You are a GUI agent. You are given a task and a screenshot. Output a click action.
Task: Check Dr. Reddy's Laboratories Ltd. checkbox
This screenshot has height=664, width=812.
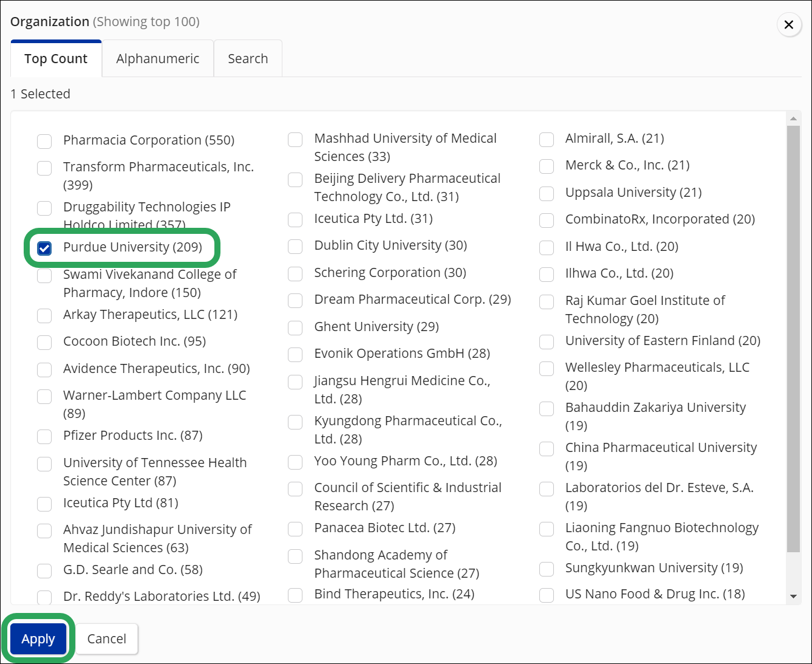[x=44, y=597]
